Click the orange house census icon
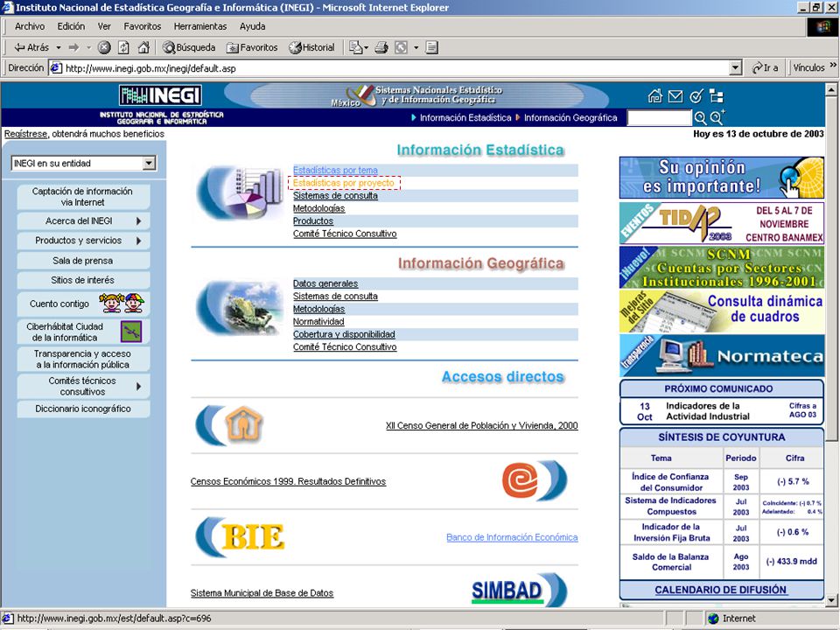This screenshot has width=840, height=630. [244, 425]
